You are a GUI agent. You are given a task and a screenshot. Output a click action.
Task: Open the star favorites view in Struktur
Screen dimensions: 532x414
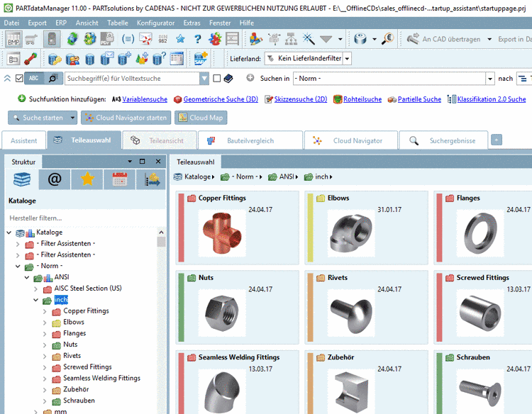click(x=87, y=179)
